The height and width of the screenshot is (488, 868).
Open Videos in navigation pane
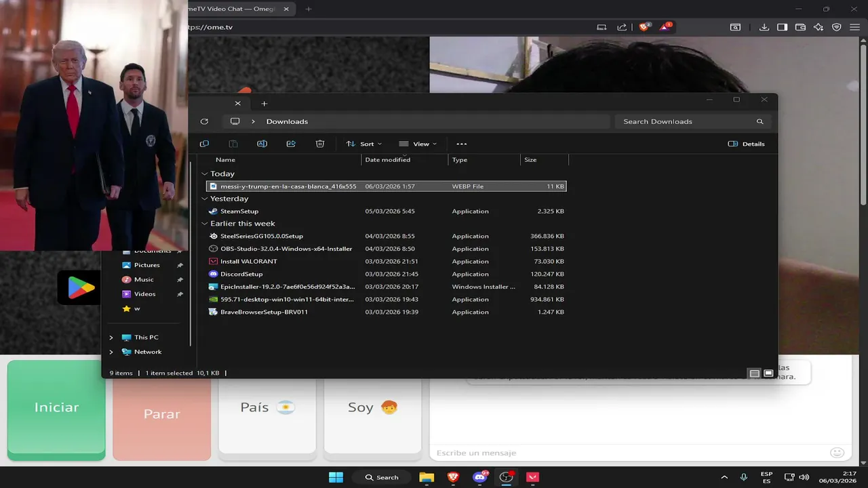[144, 294]
